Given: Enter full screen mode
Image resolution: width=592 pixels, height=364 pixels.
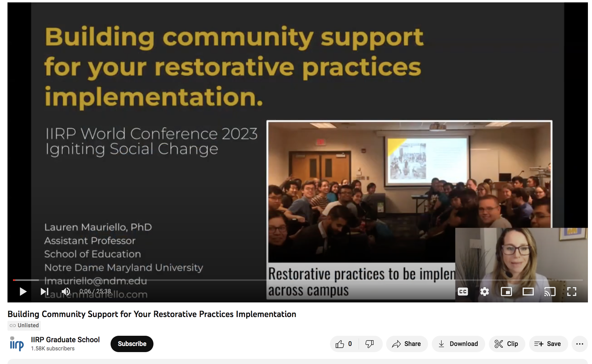Looking at the screenshot, I should click(x=572, y=292).
